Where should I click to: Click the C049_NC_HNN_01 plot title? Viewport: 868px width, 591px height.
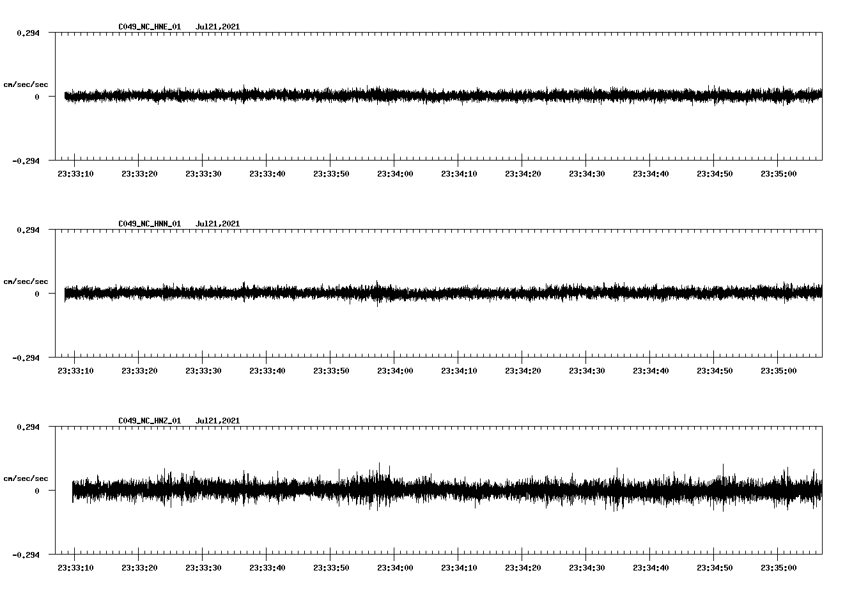point(150,224)
